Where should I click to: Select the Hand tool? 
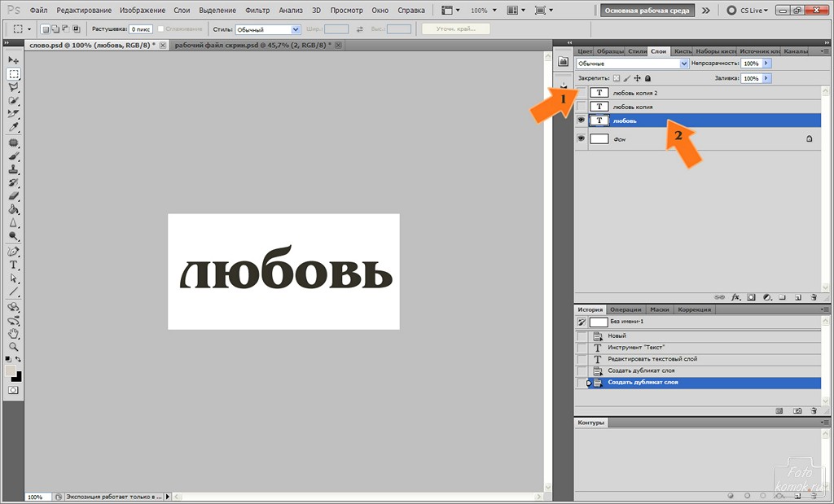[x=13, y=334]
